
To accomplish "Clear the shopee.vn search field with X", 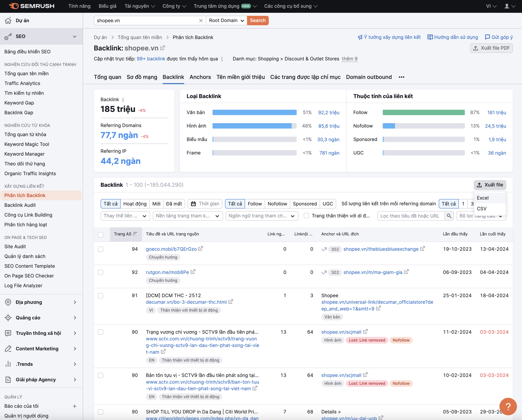I will (201, 21).
